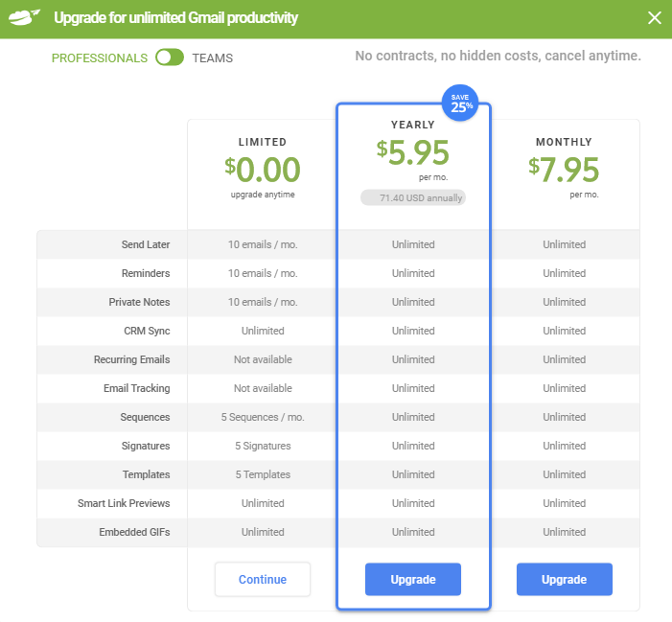Viewport: 672px width, 622px height.
Task: Click the 'No contracts, no hidden costs' tagline
Action: (498, 56)
